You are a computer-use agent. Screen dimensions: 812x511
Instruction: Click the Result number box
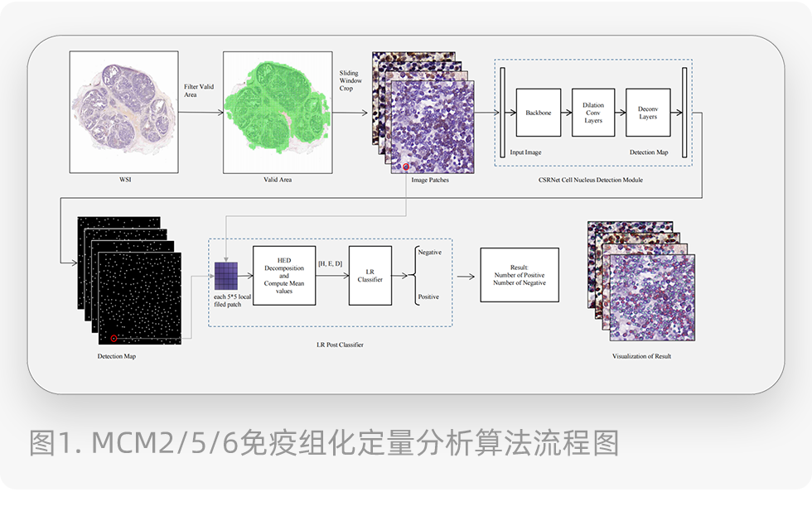520,275
